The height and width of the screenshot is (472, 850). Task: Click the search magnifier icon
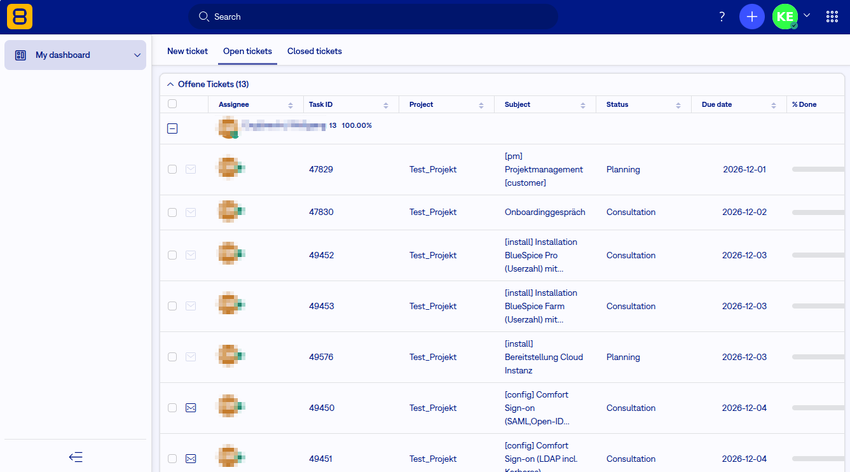click(x=203, y=17)
